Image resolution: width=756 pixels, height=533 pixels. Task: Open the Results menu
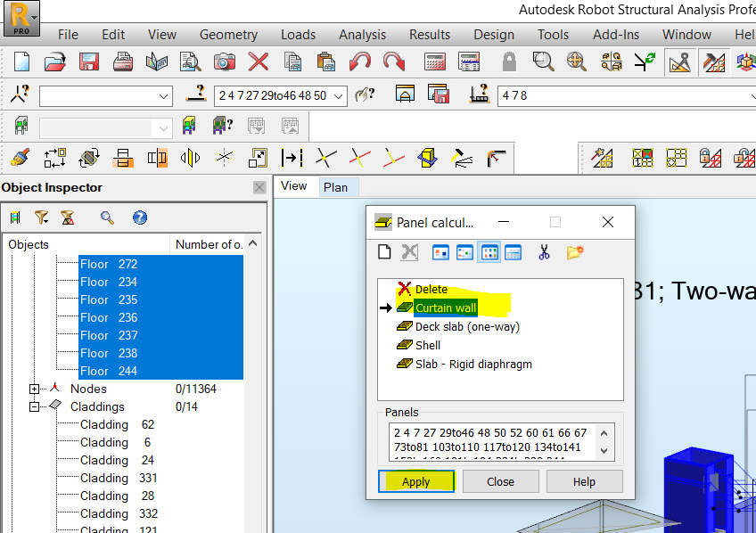pos(430,35)
